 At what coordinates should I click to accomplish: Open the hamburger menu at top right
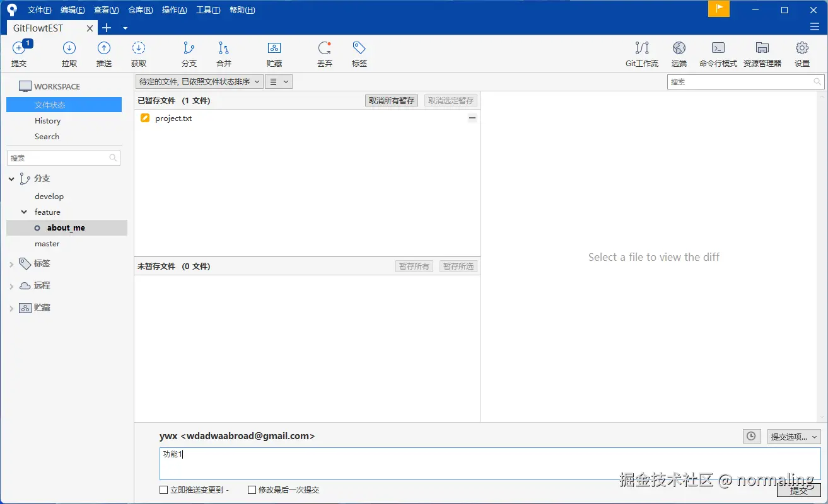[x=815, y=27]
